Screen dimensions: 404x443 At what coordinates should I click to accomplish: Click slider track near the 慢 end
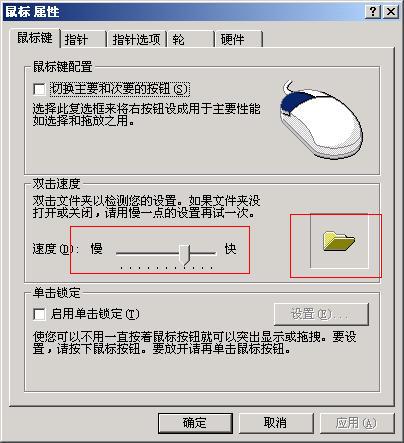(127, 254)
